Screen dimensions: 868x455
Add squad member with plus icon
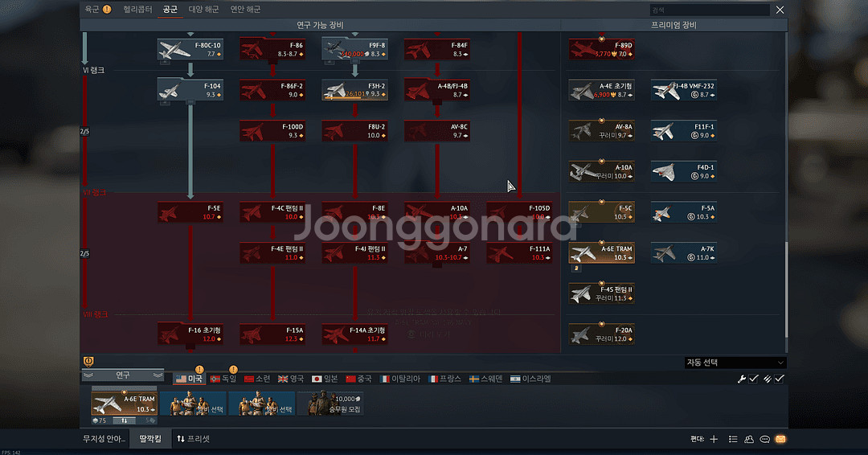coord(714,439)
